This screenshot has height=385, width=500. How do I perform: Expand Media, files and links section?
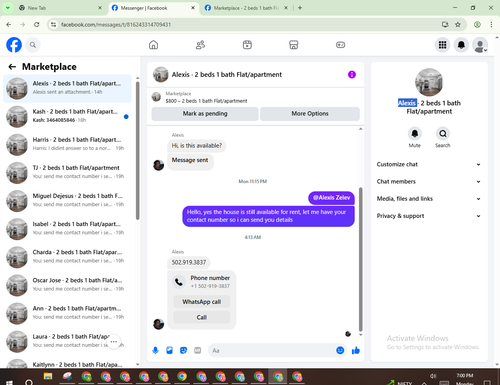point(429,199)
